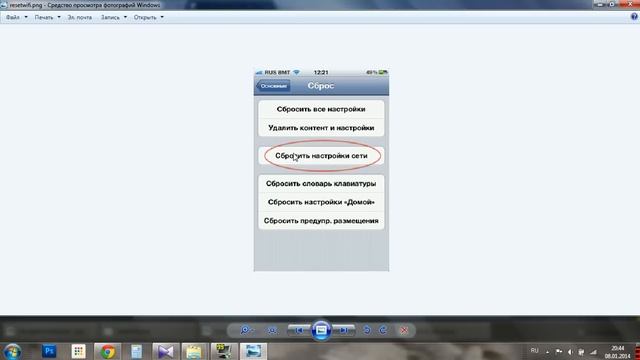Open the Запись dropdown menu
The image size is (640, 360).
pos(113,18)
